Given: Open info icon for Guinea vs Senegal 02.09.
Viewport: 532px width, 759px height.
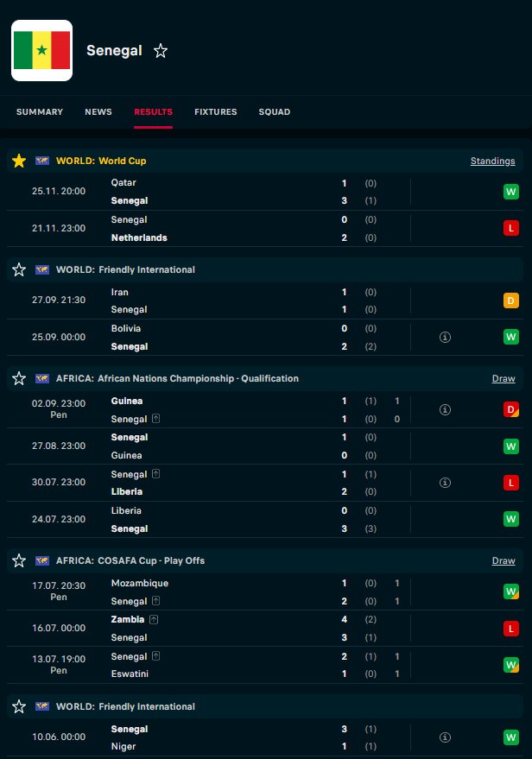Looking at the screenshot, I should click(x=445, y=409).
